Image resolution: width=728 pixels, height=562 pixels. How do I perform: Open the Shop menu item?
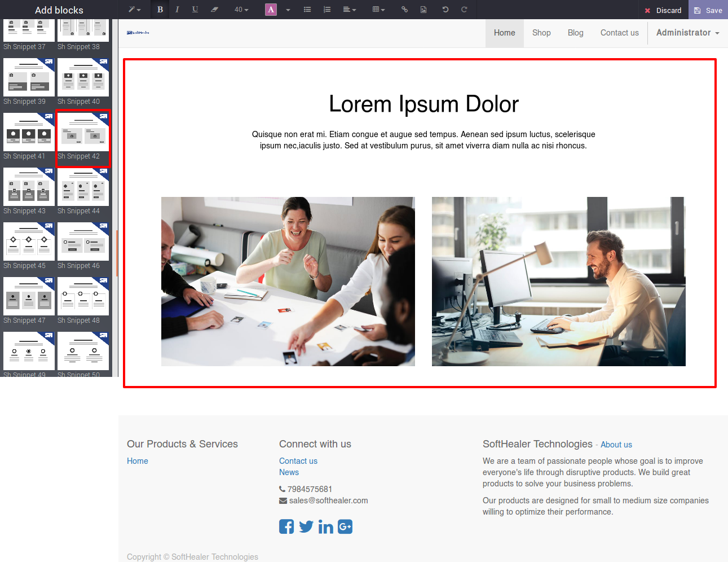pyautogui.click(x=541, y=33)
